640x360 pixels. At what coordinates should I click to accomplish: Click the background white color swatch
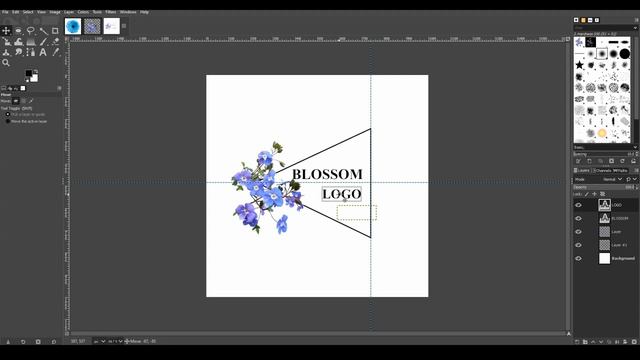point(34,78)
